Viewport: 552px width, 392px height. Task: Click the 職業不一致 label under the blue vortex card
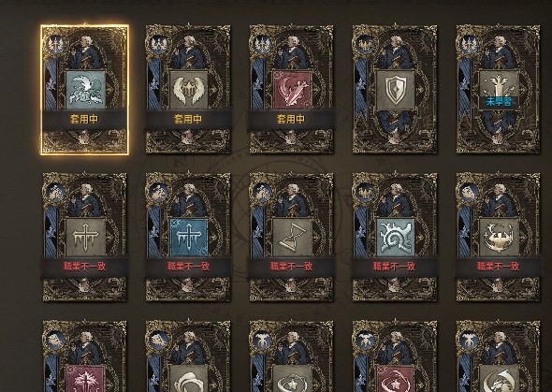point(395,266)
